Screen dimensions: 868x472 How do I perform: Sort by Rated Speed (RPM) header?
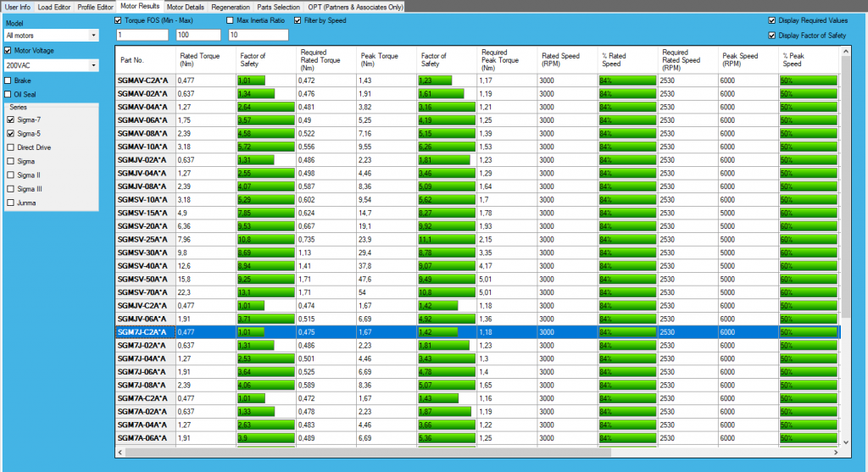pos(567,60)
